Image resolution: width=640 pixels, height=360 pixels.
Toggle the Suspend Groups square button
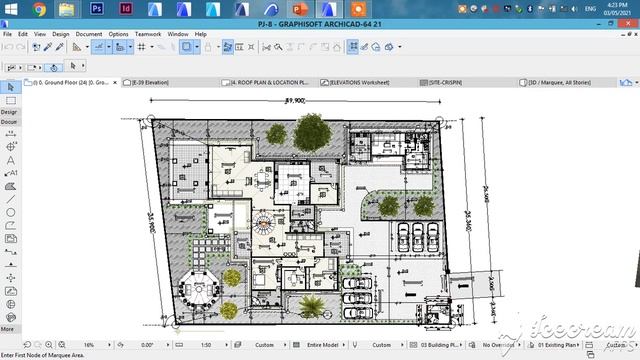187,47
